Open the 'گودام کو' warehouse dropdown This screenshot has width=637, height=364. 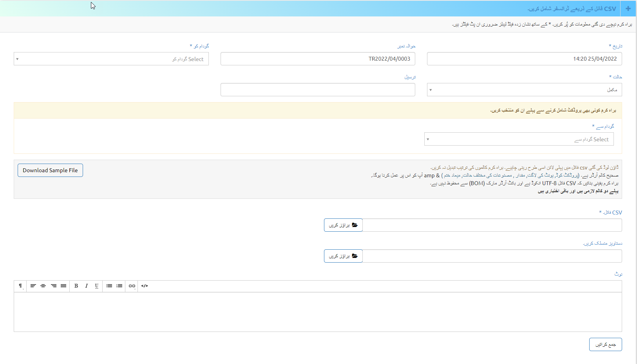pos(111,59)
